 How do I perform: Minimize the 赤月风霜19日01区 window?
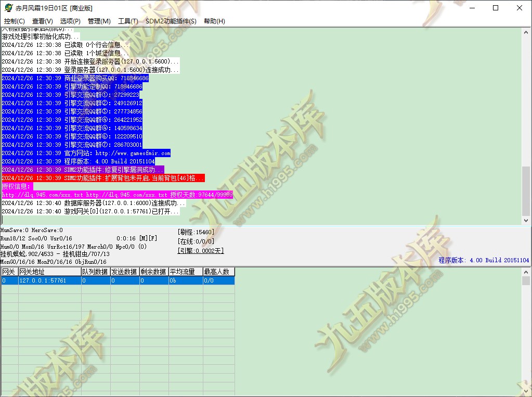click(x=472, y=8)
